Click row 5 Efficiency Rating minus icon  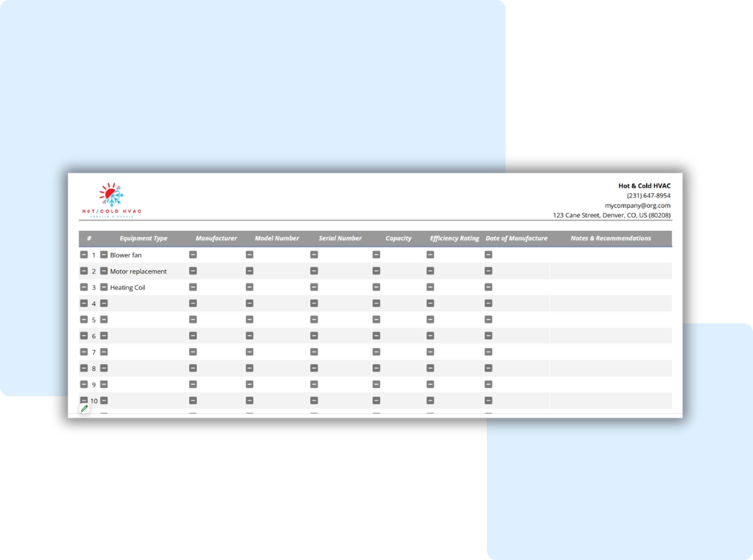point(430,319)
